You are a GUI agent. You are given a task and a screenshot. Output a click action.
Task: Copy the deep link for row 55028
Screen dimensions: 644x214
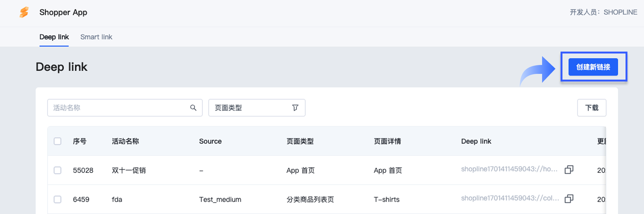(x=569, y=170)
